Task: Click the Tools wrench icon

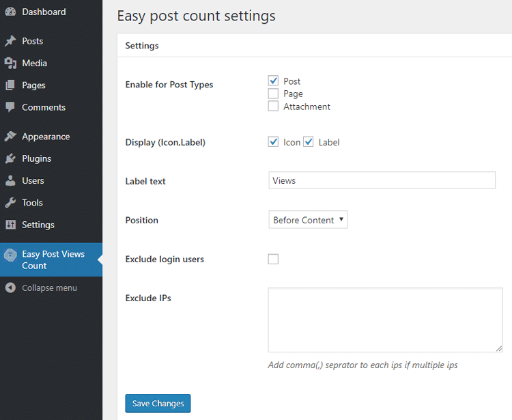Action: click(x=10, y=203)
